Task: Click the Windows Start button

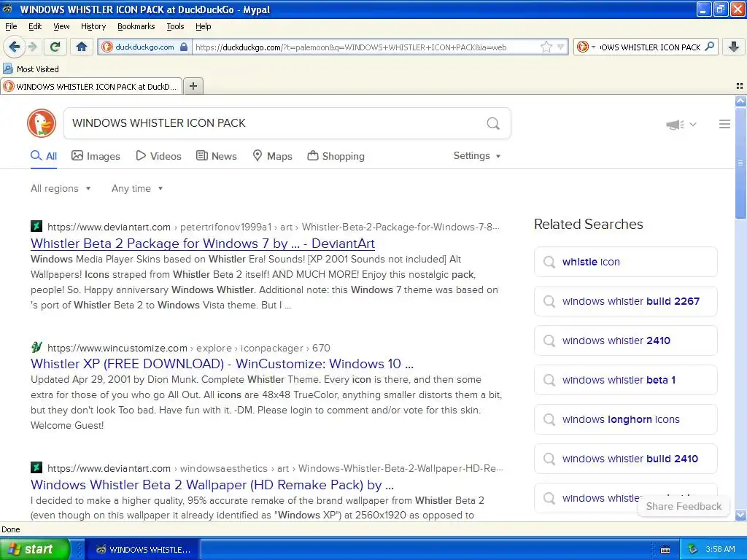Action: [34, 549]
